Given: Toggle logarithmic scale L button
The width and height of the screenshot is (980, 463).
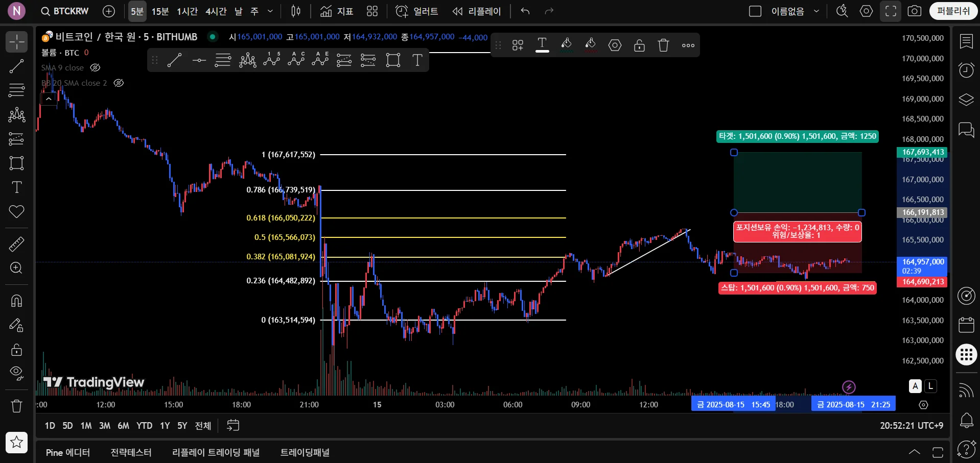Looking at the screenshot, I should coord(931,386).
